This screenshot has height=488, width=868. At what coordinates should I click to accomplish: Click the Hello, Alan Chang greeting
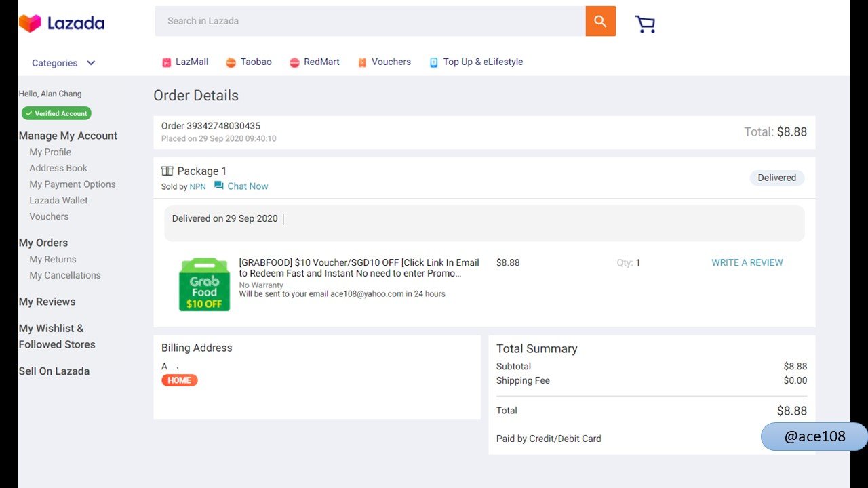tap(50, 94)
